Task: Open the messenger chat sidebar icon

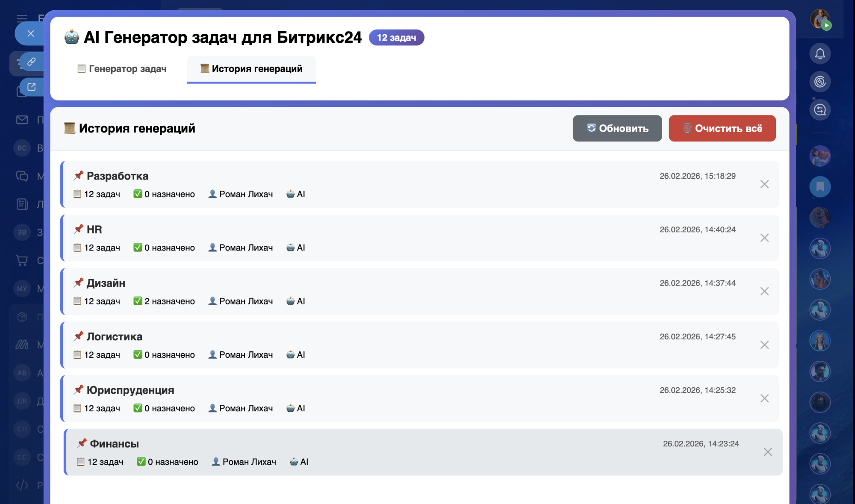Action: tap(22, 176)
